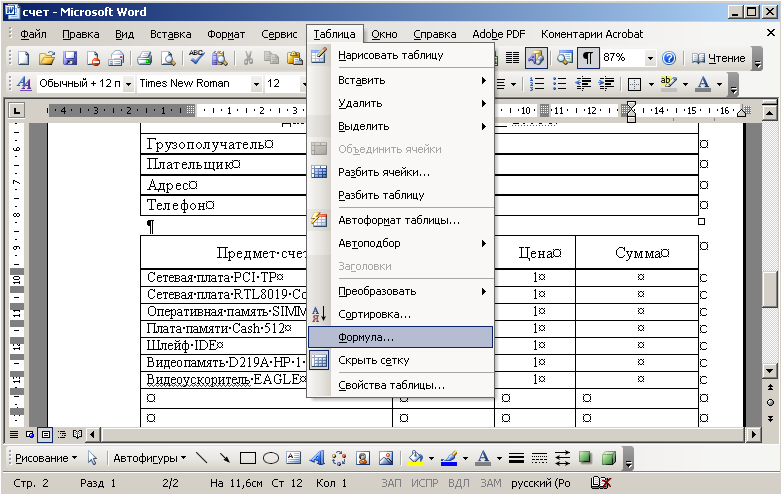Screen dimensions: 781x494
Task: Choose Нарисовать таблицу item
Action: (x=400, y=55)
